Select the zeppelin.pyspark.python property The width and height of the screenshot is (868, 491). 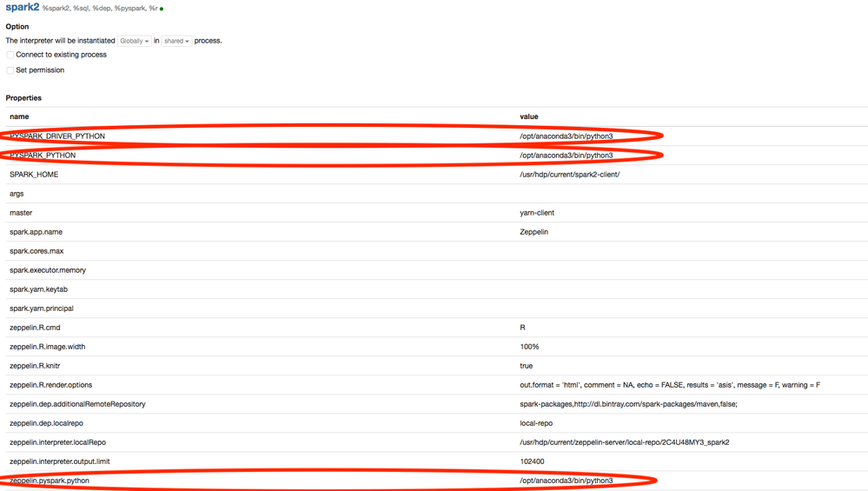(50, 481)
